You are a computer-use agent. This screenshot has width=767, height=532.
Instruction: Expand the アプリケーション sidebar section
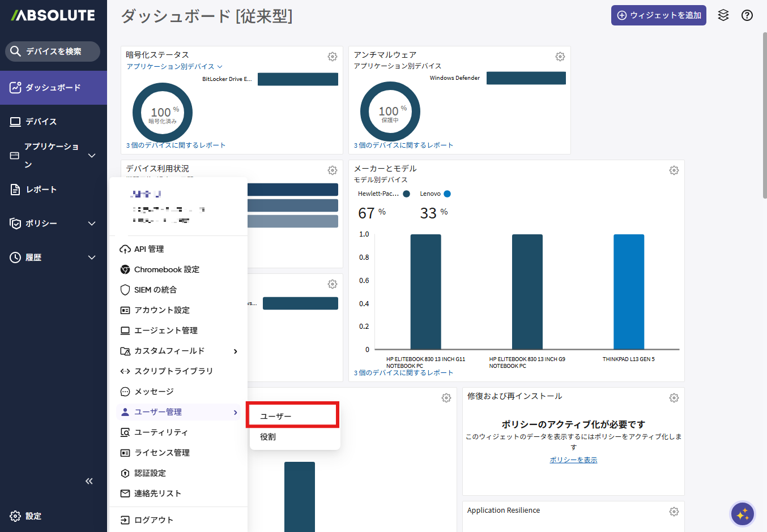[92, 156]
